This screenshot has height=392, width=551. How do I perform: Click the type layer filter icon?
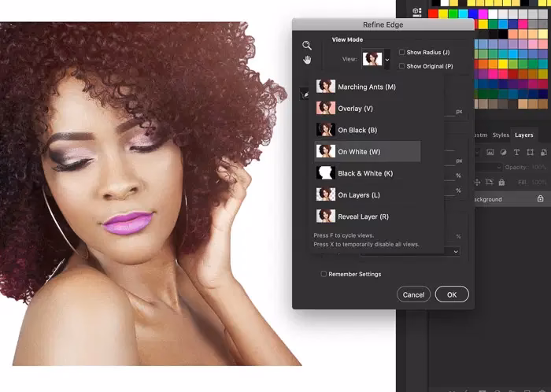(x=517, y=152)
